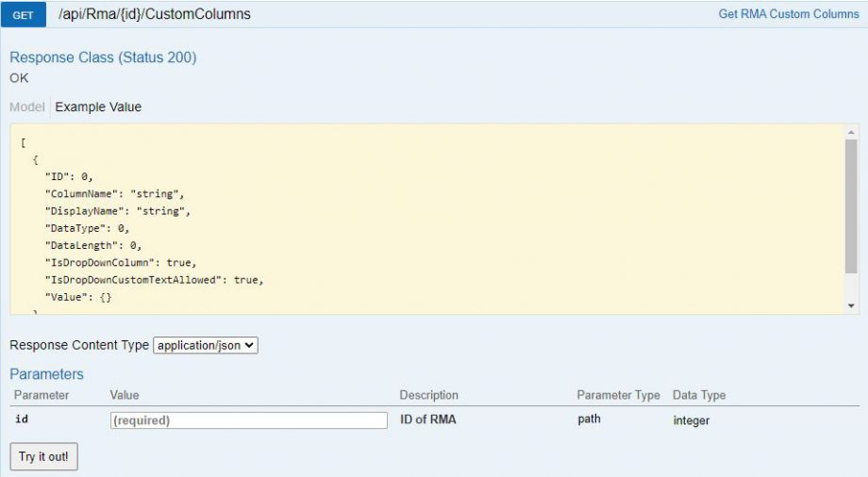Click the Response Content Type label

tap(79, 345)
